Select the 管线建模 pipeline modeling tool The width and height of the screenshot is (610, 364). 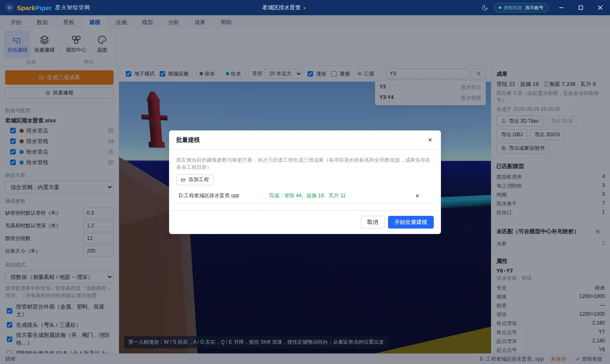(x=17, y=44)
